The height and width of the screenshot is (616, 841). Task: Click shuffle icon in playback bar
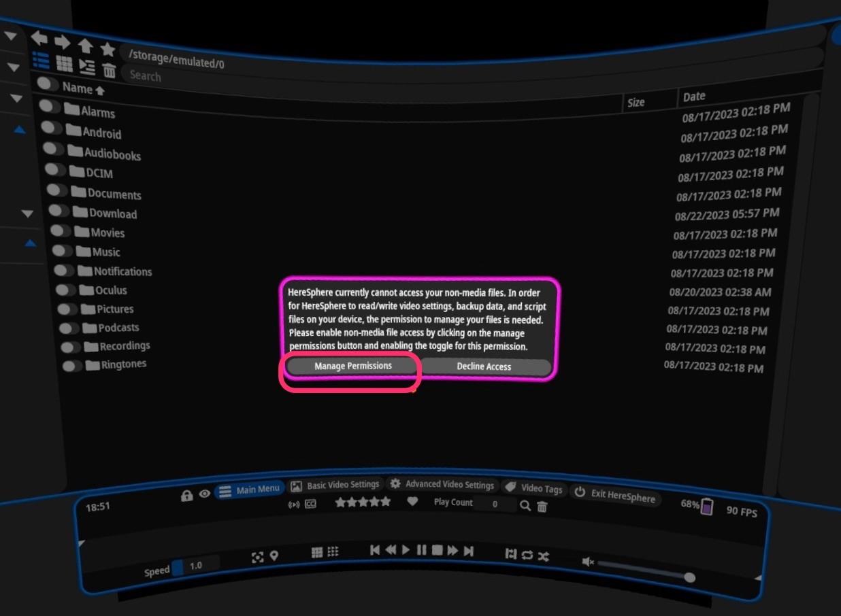(x=543, y=555)
